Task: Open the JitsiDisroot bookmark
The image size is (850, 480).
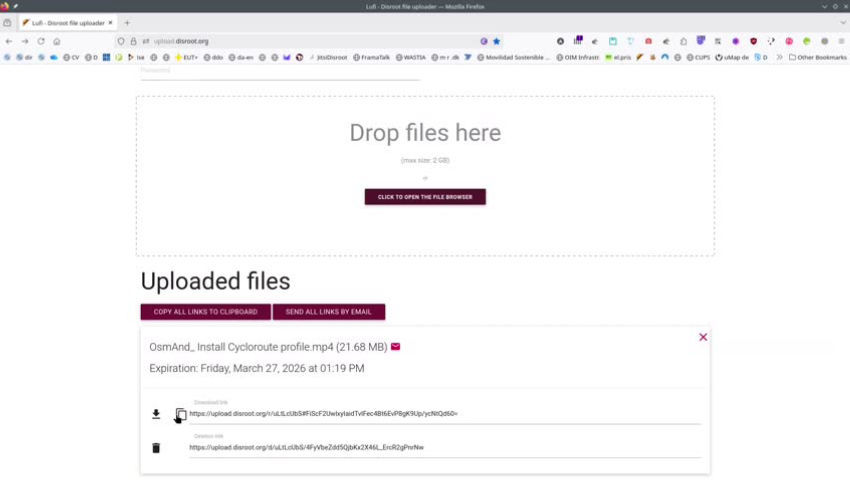Action: (x=328, y=57)
